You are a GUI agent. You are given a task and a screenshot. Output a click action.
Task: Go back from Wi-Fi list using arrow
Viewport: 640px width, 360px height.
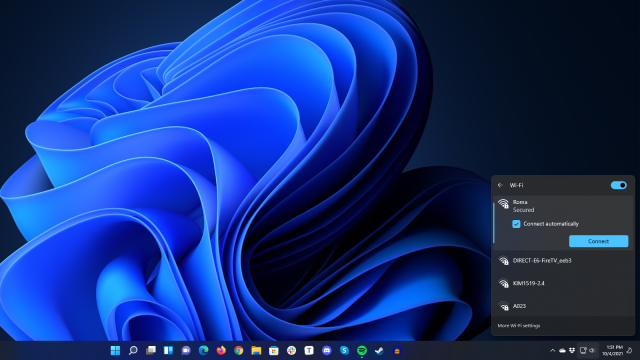point(500,185)
